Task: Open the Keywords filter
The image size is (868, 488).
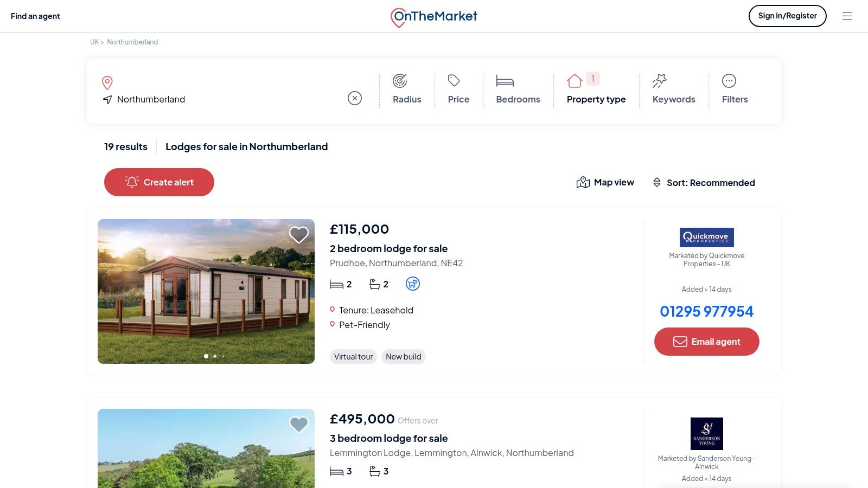Action: click(x=673, y=90)
